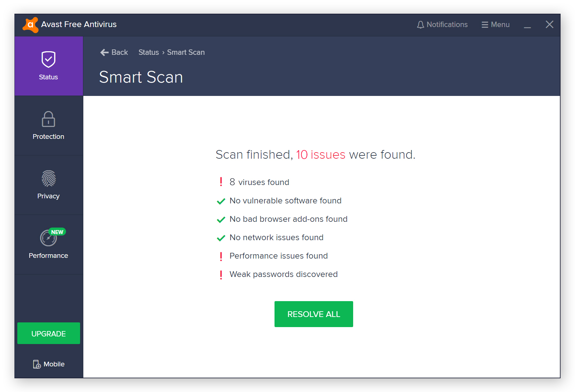
Task: Open the hamburger Menu
Action: 495,25
